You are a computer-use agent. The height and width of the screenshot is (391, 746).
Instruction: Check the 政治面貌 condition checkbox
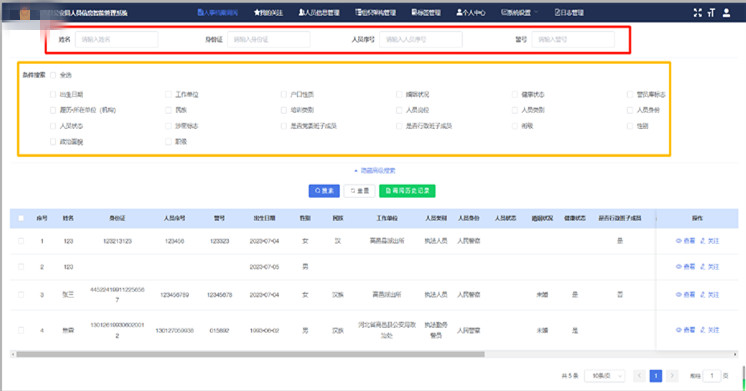53,142
